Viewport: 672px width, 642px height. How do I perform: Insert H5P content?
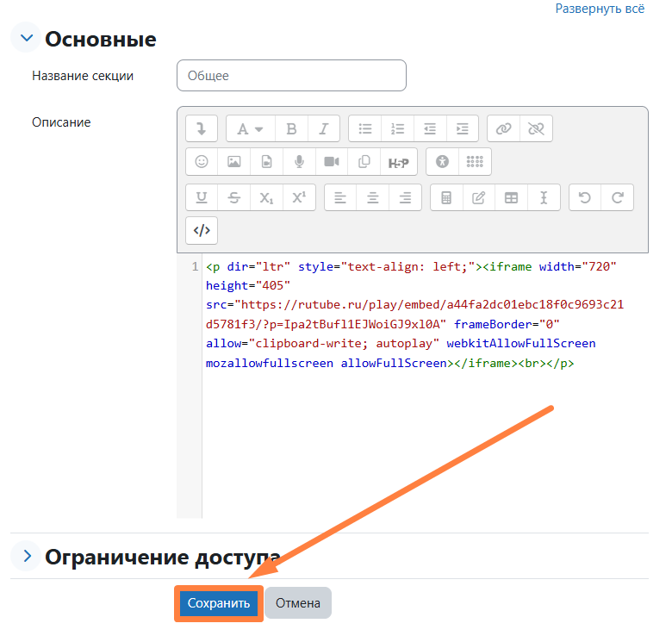[397, 162]
